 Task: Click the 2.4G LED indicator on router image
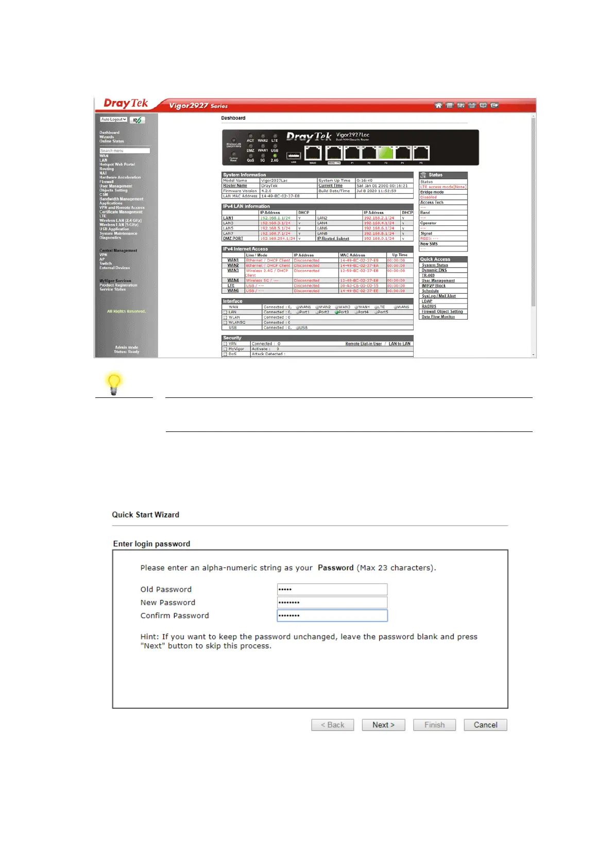(x=275, y=155)
